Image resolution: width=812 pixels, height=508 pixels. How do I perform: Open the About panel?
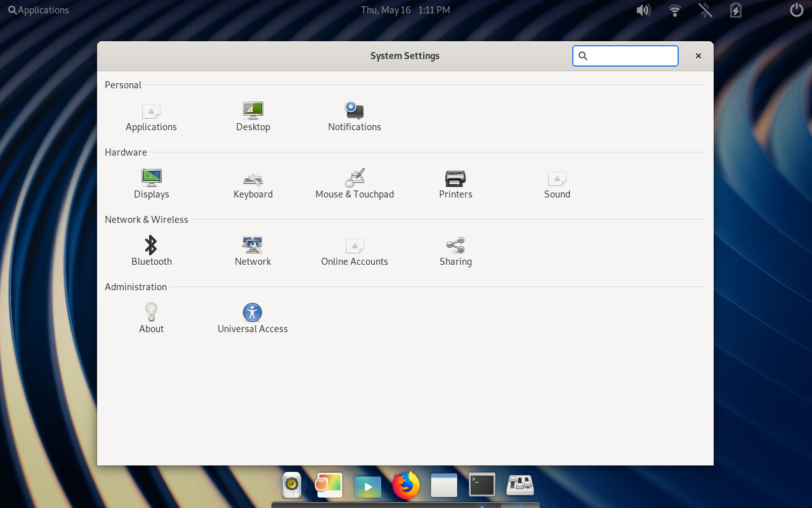pyautogui.click(x=151, y=318)
